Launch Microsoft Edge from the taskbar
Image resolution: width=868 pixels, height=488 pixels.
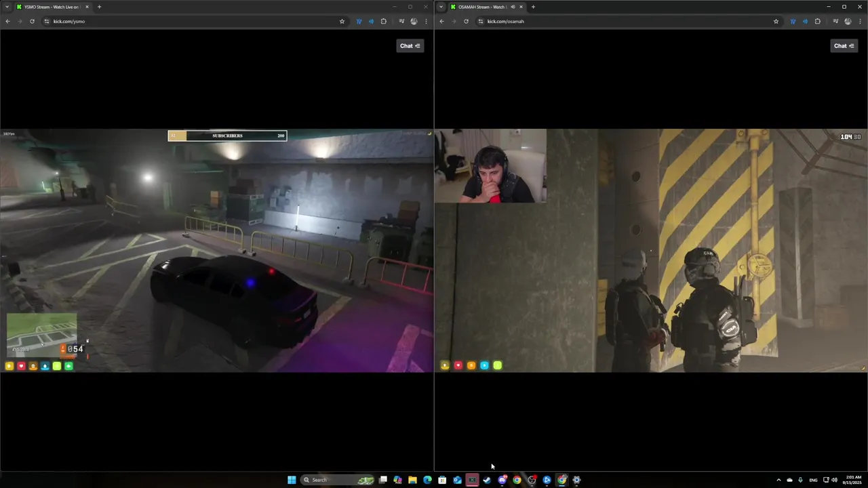tap(427, 480)
